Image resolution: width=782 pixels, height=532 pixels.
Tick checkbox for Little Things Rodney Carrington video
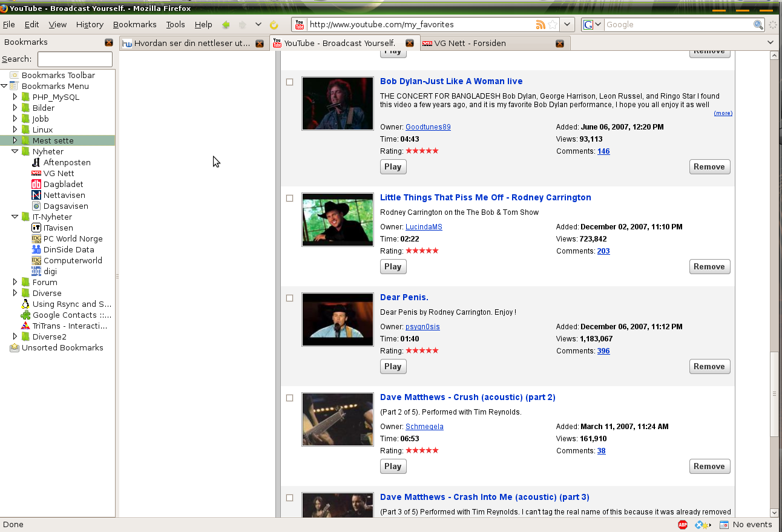[x=289, y=198]
